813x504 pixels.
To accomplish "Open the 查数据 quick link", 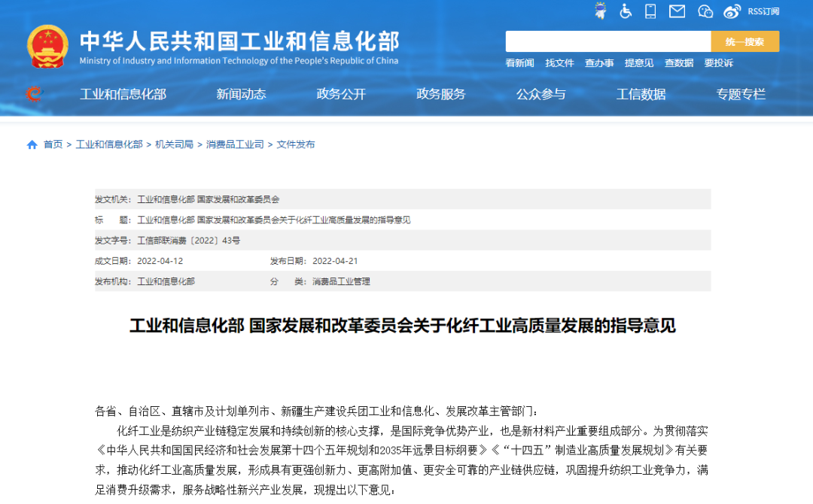I will point(679,62).
